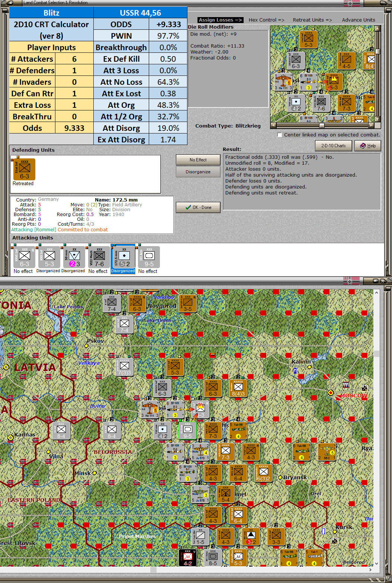This screenshot has width=392, height=583.
Task: Open the 2-D-10 Charts
Action: 334,146
